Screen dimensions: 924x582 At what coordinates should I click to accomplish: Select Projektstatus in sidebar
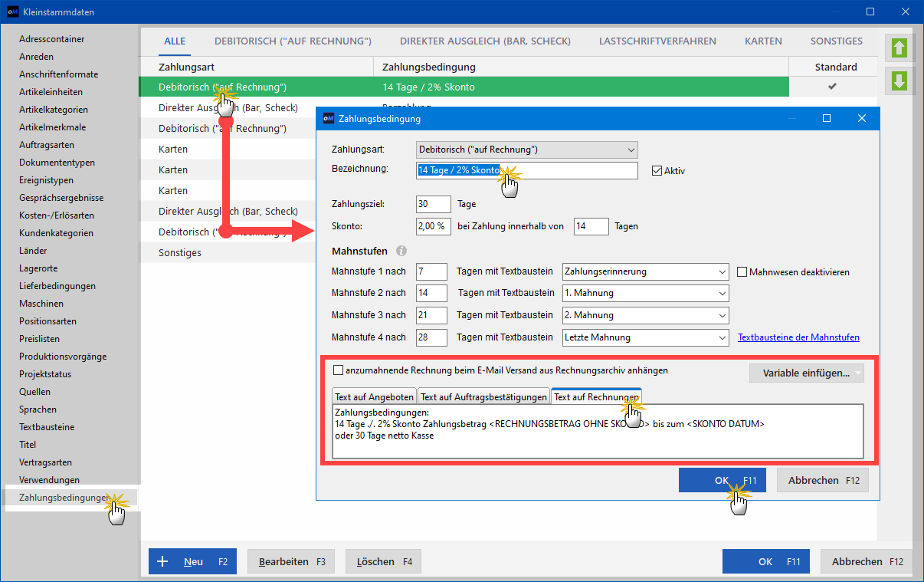click(45, 374)
